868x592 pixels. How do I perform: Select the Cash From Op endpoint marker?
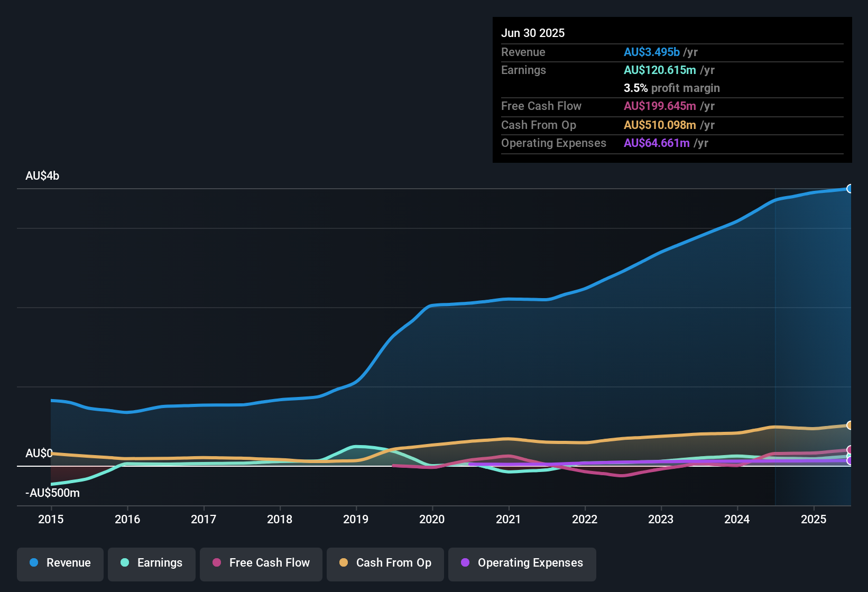click(849, 425)
